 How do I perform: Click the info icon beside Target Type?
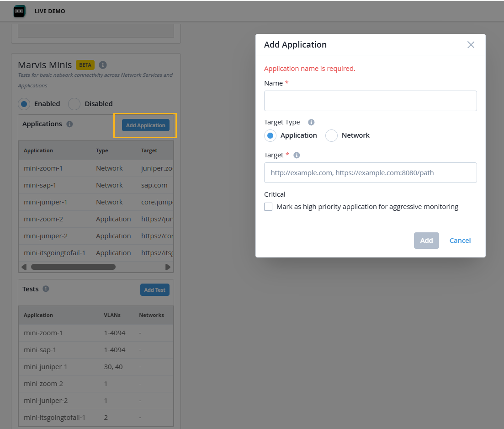tap(311, 123)
